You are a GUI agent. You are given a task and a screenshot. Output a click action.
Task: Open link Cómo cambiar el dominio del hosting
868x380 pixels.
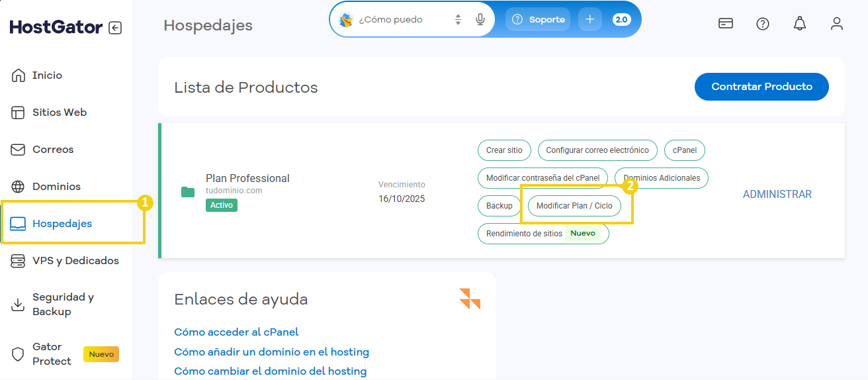click(270, 371)
